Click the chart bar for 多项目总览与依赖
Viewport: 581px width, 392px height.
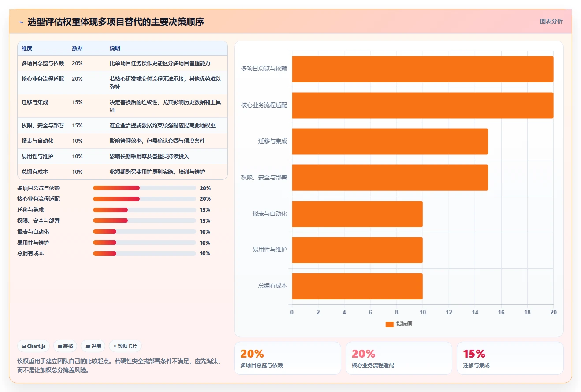pyautogui.click(x=423, y=69)
